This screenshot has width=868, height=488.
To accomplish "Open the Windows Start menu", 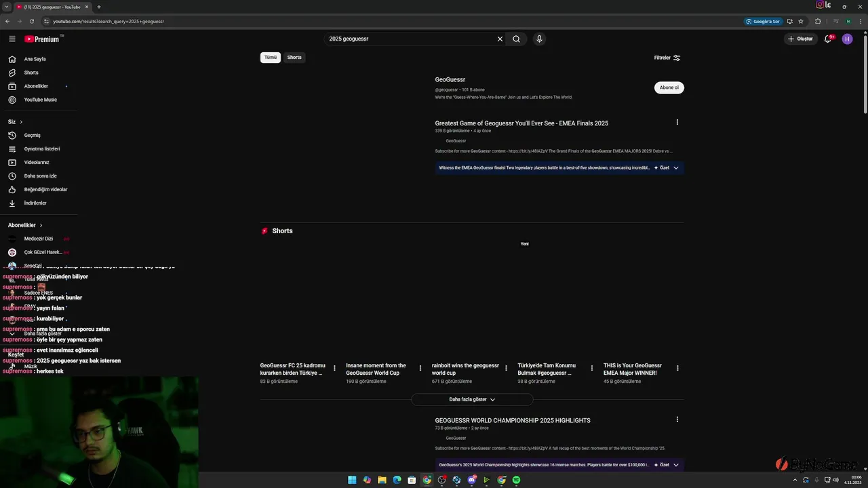I will (352, 480).
